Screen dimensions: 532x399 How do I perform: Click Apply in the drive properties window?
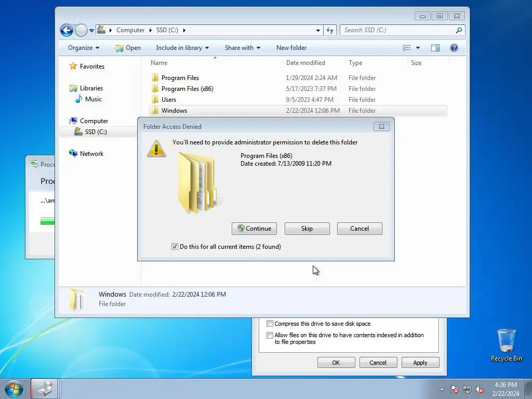[420, 362]
